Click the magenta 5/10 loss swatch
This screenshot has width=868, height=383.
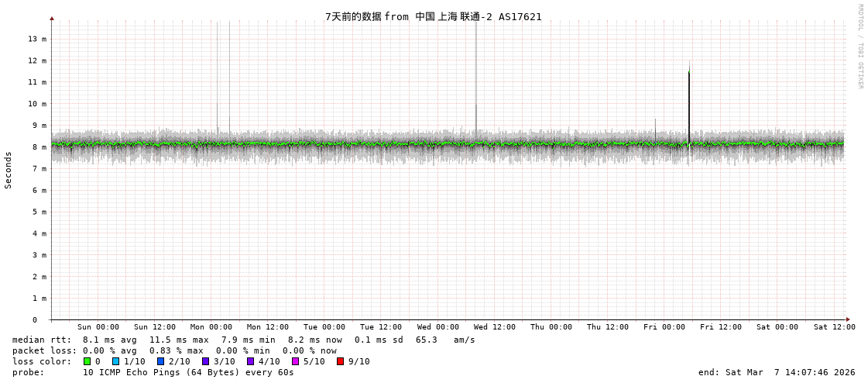(296, 361)
